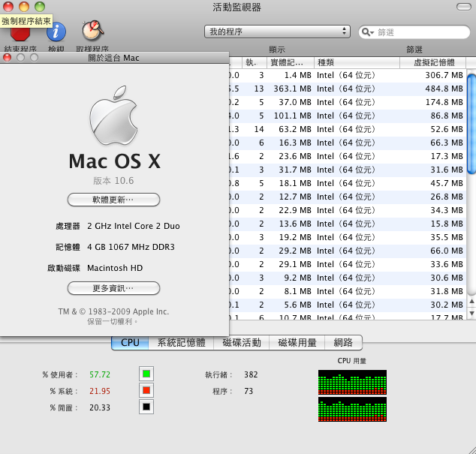Click the black idle CPU color swatch
Viewport: 476px width, 454px height.
(146, 407)
